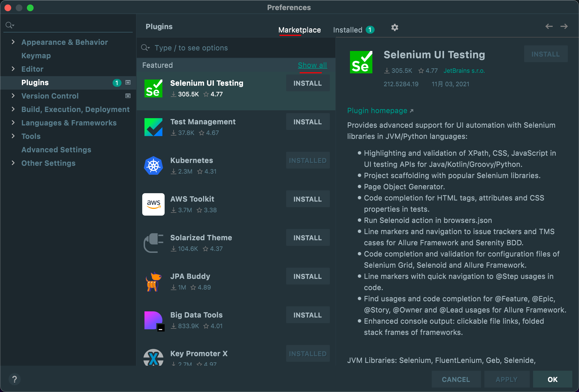
Task: Select the JPA Buddy plugin icon
Action: coord(153,282)
